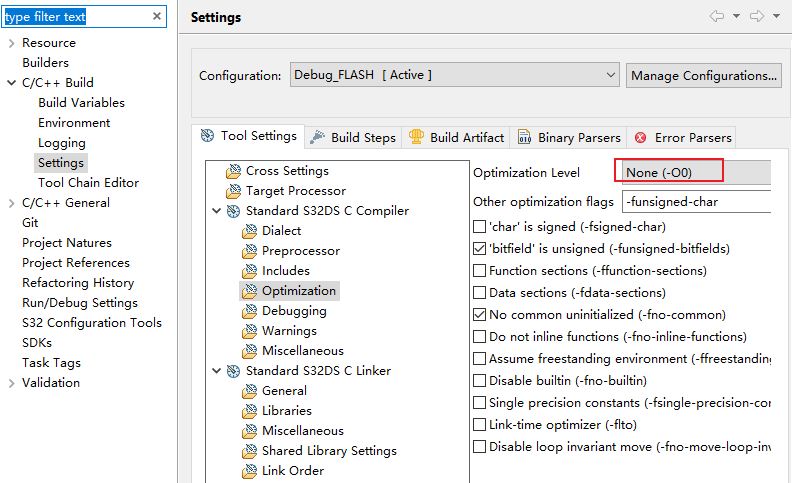
Task: Switch to the Build Steps tab
Action: 353,137
